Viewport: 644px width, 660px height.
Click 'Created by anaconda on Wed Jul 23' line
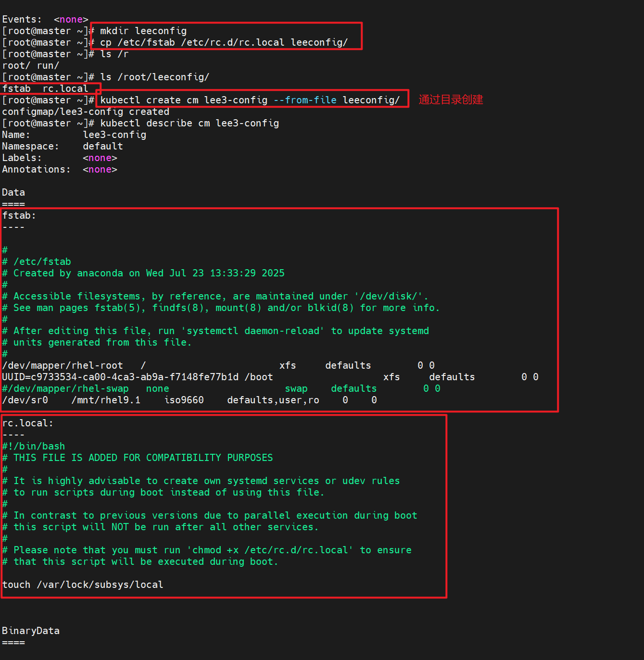pos(143,273)
